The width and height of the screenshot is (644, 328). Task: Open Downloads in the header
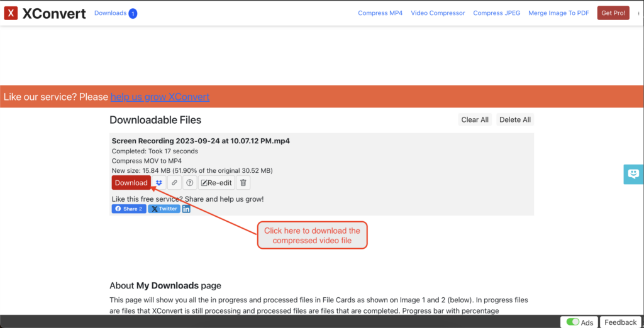point(110,13)
